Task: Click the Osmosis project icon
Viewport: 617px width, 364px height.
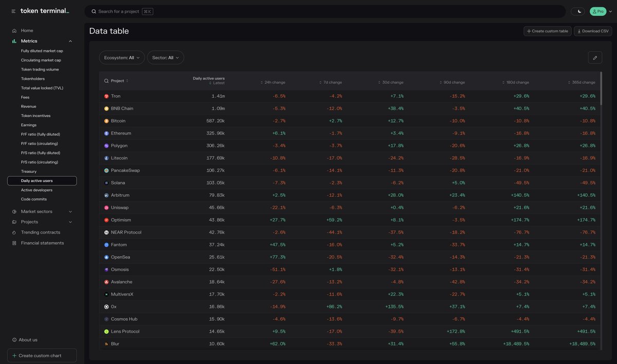Action: click(x=106, y=269)
